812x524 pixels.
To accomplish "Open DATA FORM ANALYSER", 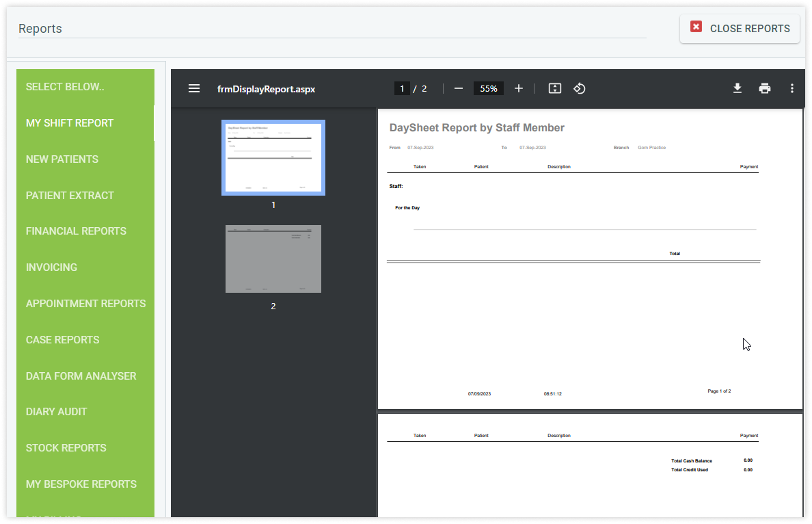I will (x=85, y=376).
